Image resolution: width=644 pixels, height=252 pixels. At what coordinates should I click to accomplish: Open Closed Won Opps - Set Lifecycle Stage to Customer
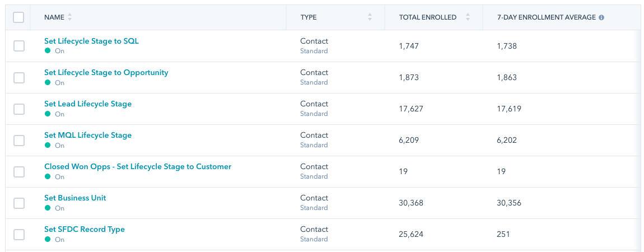click(138, 167)
